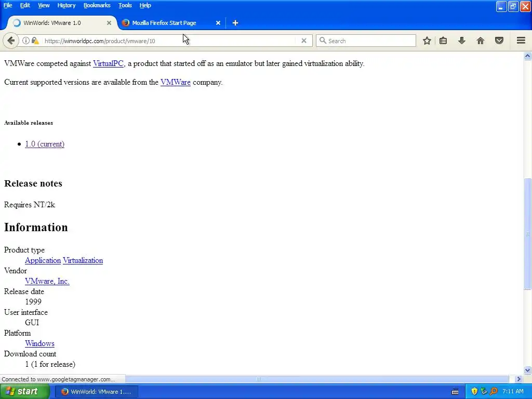The image size is (532, 399).
Task: Go to the Home page icon
Action: (481, 41)
